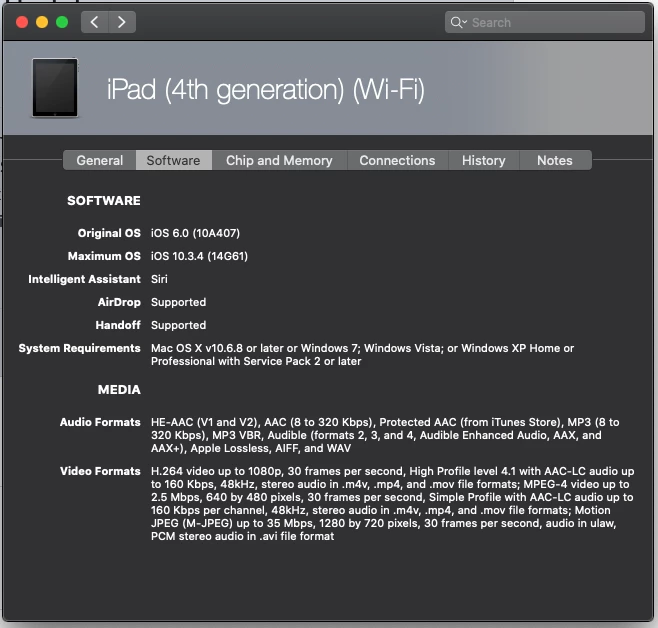
Task: Click the Intelligent Assistant label
Action: 84,279
